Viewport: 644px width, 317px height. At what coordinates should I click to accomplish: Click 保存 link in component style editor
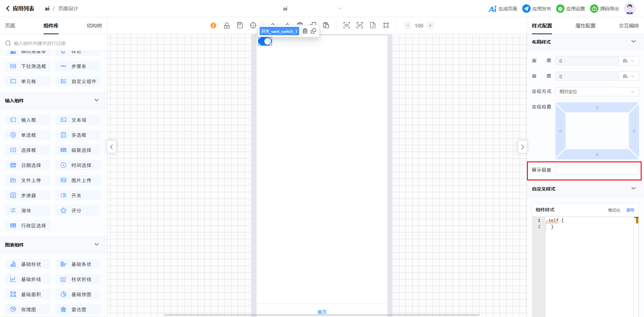pyautogui.click(x=630, y=210)
